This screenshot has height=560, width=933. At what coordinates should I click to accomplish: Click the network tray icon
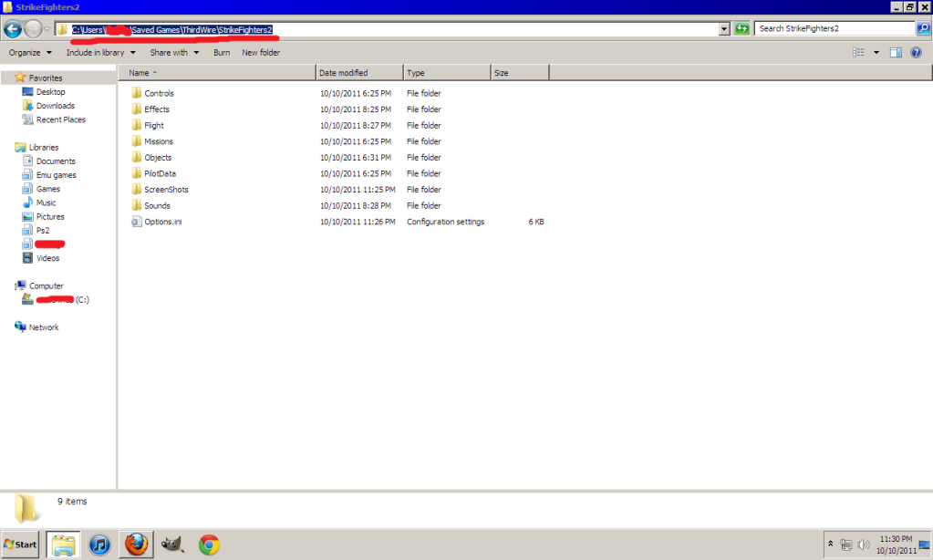tap(846, 544)
